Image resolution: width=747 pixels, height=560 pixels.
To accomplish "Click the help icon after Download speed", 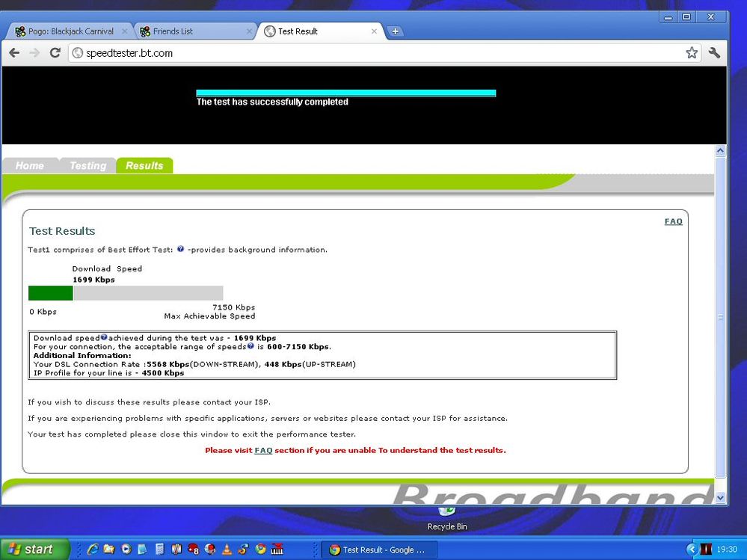I will [x=104, y=337].
